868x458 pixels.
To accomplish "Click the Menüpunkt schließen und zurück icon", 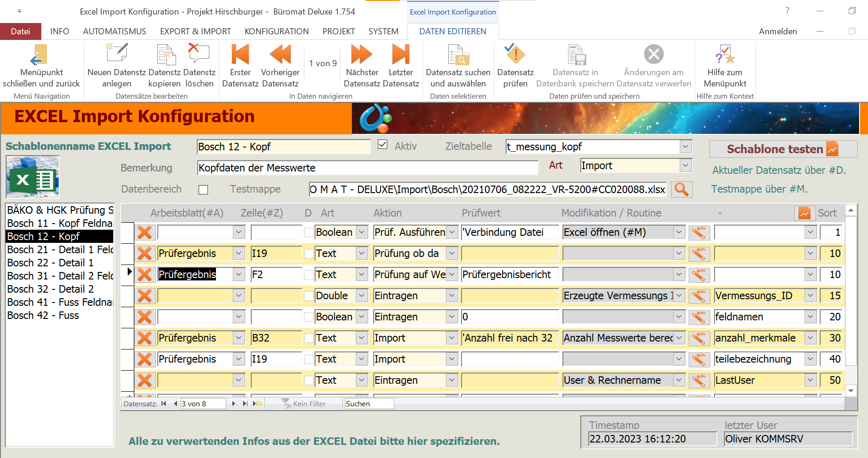I will 40,55.
